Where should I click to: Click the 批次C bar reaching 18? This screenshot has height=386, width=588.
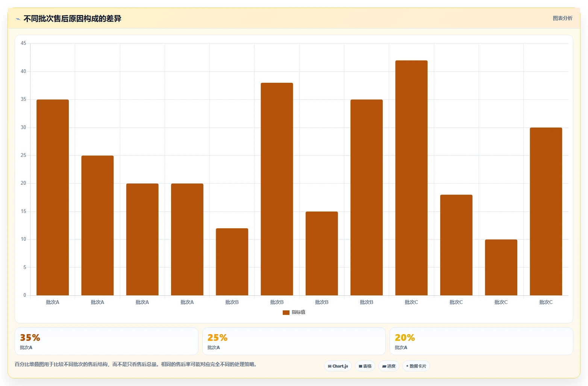(456, 245)
